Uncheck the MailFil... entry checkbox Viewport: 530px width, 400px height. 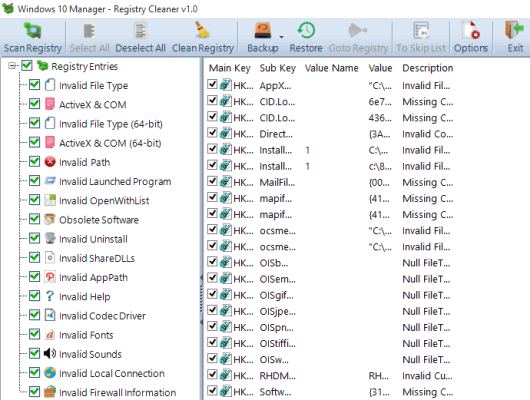pyautogui.click(x=212, y=181)
